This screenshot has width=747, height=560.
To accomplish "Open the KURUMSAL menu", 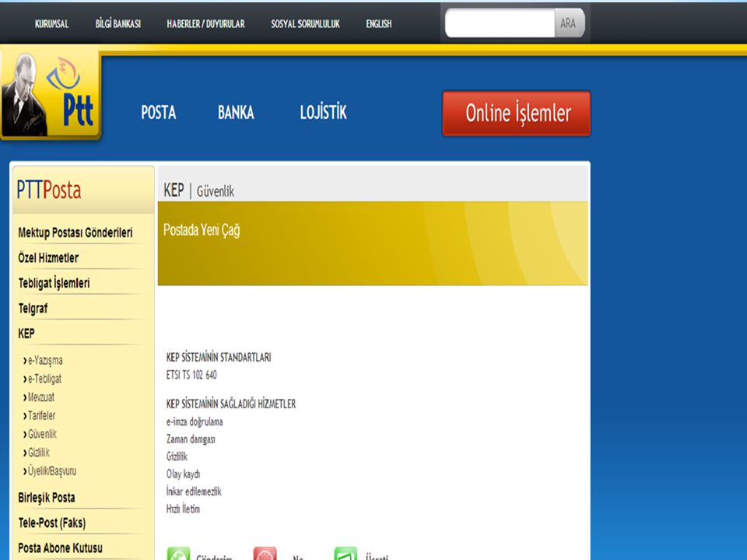I will pyautogui.click(x=51, y=24).
